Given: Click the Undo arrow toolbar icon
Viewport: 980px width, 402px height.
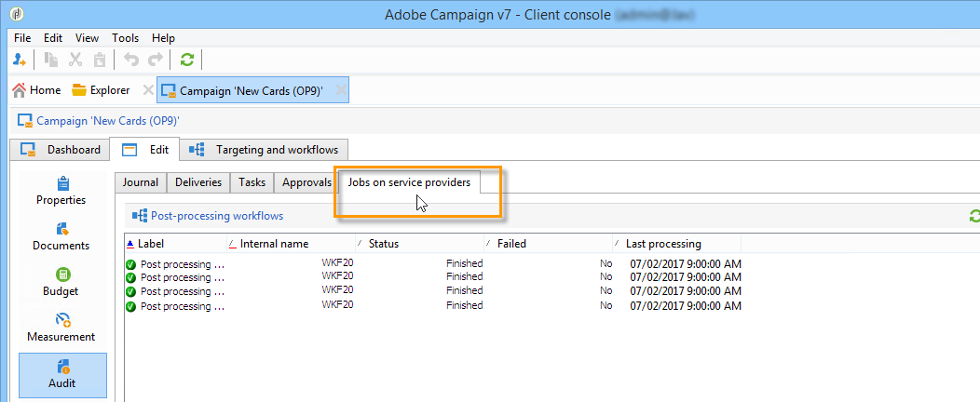Looking at the screenshot, I should click(x=130, y=60).
